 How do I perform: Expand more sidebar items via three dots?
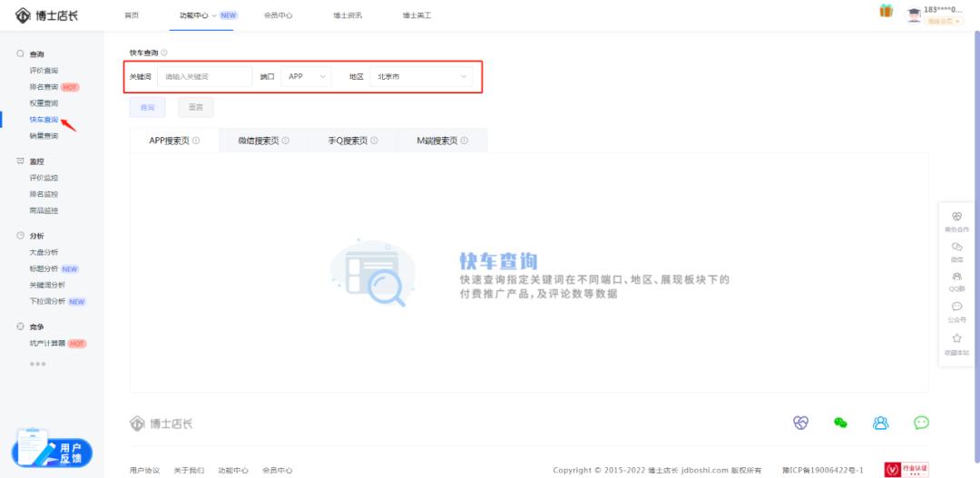click(37, 364)
